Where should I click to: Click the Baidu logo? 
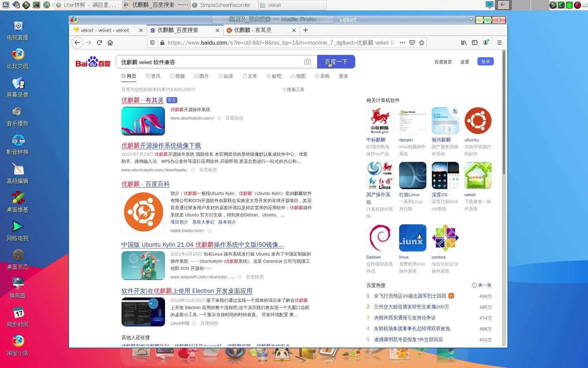click(93, 62)
